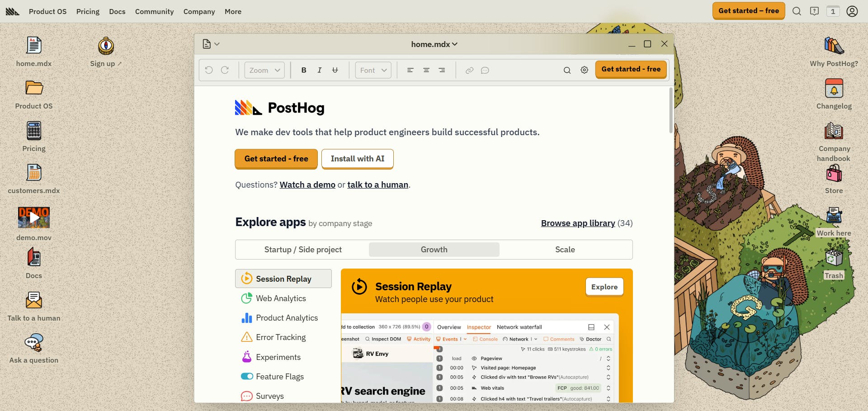Toggle center text alignment
The height and width of the screenshot is (411, 868).
pos(426,70)
